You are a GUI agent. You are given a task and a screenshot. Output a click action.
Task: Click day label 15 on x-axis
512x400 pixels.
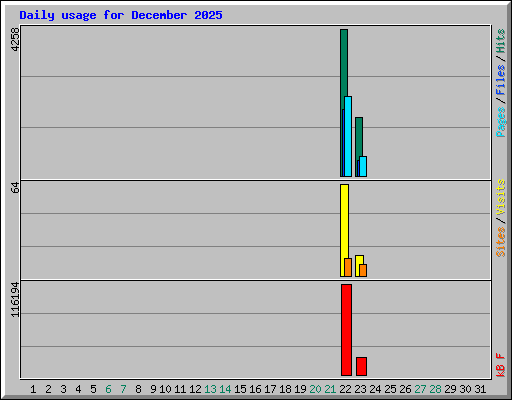[x=240, y=389]
